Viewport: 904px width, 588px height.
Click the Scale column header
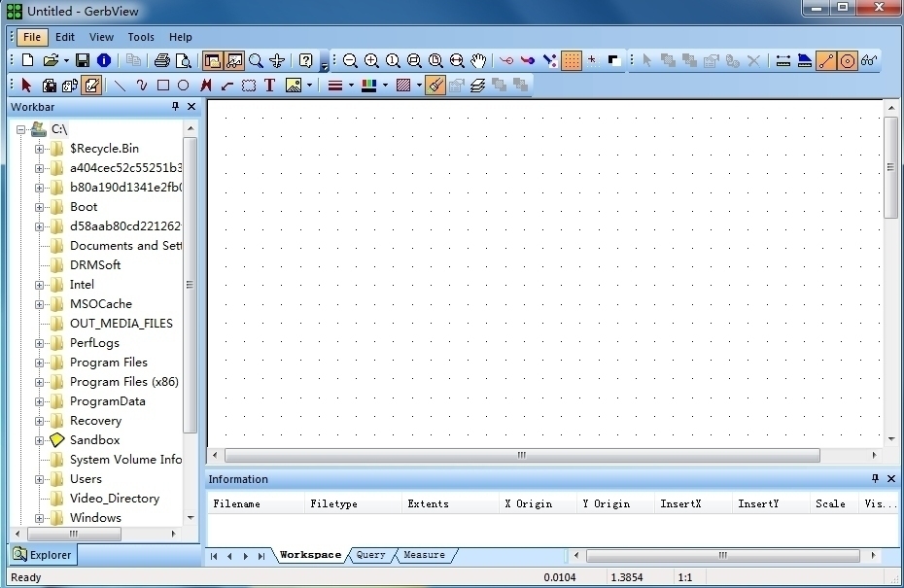[x=834, y=503]
